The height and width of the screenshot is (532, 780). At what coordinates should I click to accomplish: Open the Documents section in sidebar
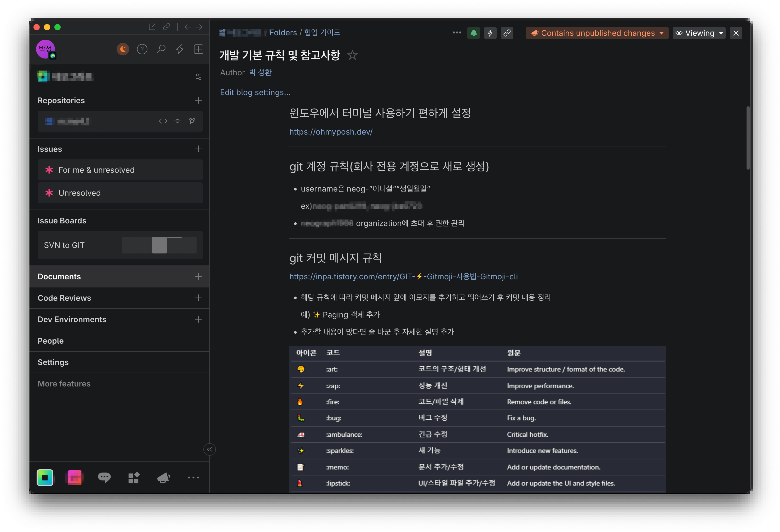59,276
